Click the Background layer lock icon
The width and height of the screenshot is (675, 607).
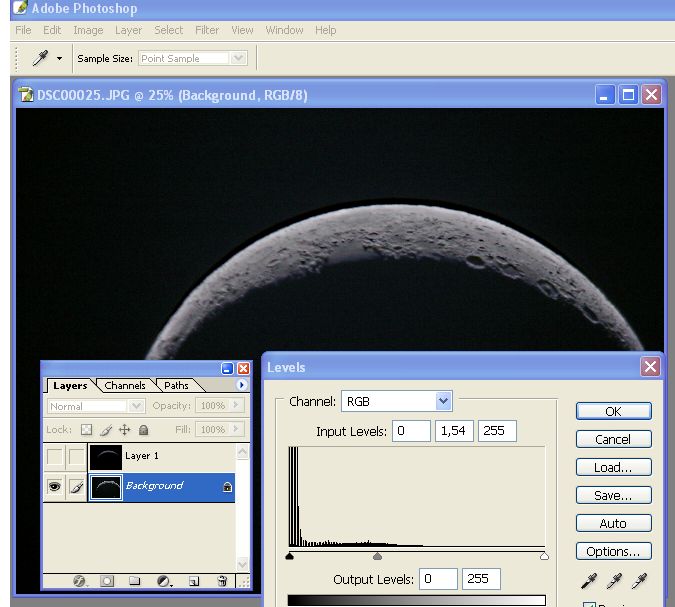227,487
